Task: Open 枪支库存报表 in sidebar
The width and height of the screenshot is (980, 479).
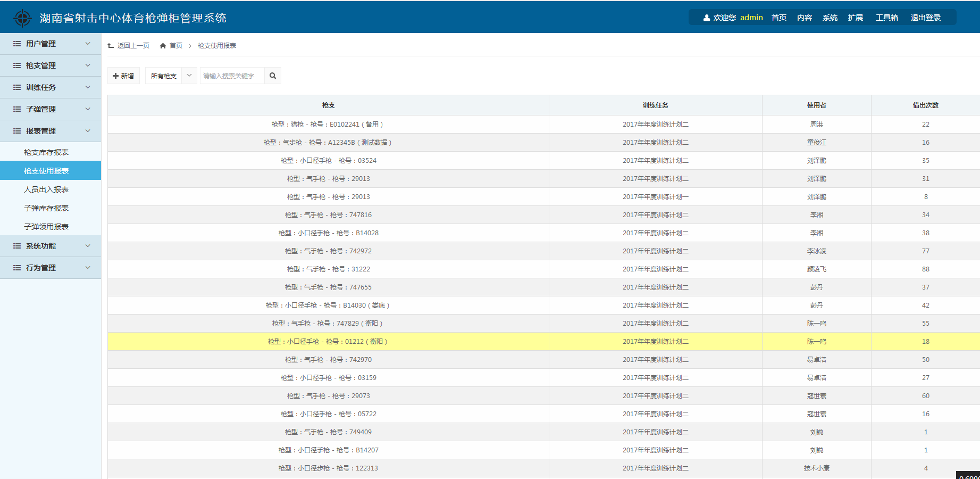Action: [46, 152]
